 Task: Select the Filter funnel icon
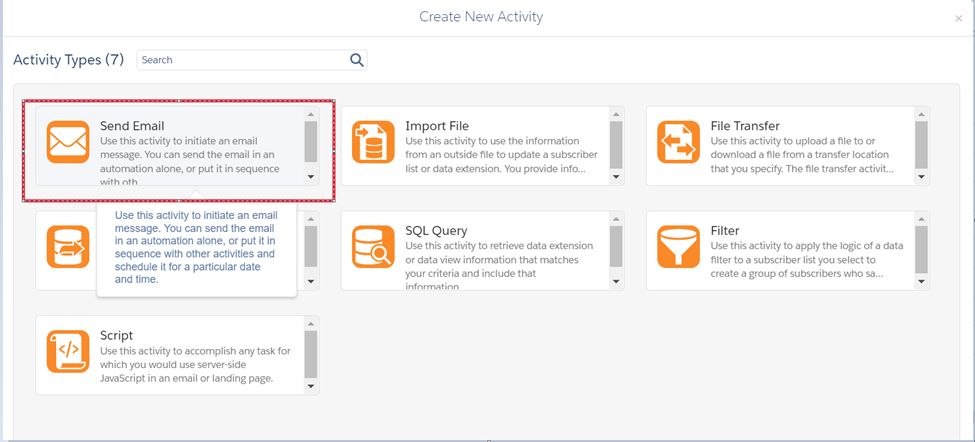coord(678,247)
